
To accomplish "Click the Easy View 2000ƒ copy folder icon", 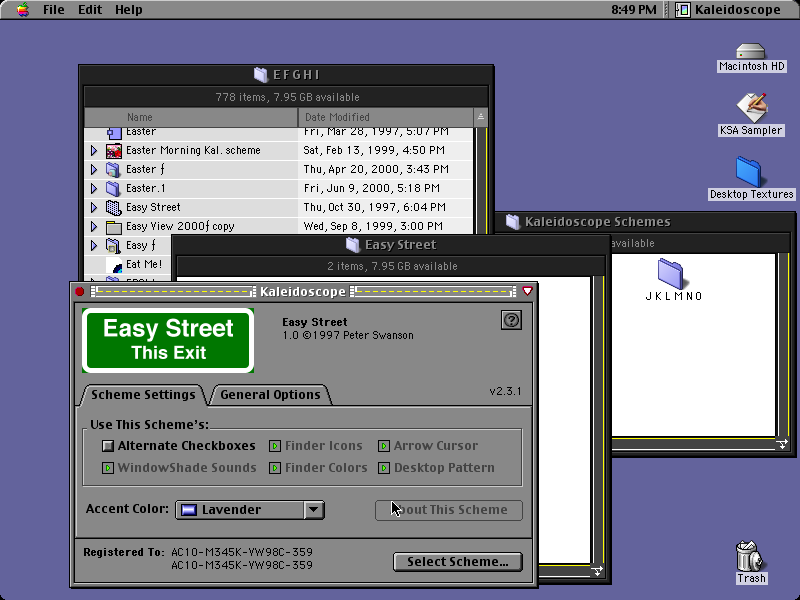I will point(113,227).
